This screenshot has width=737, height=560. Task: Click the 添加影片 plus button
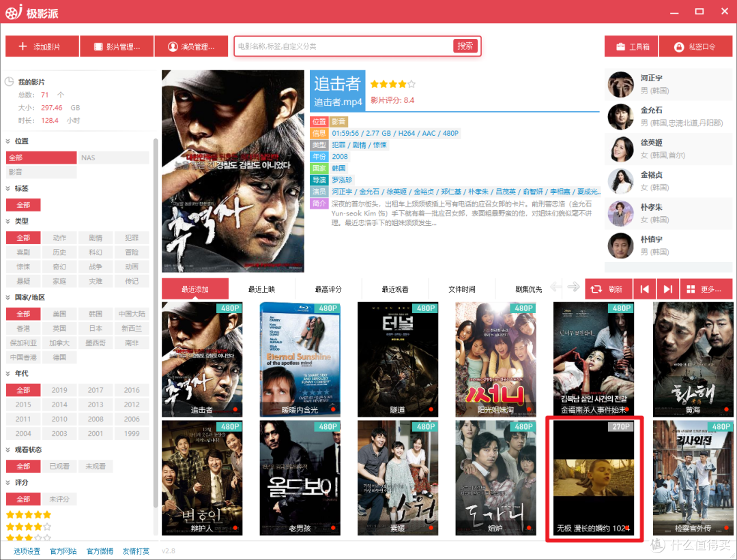click(42, 46)
